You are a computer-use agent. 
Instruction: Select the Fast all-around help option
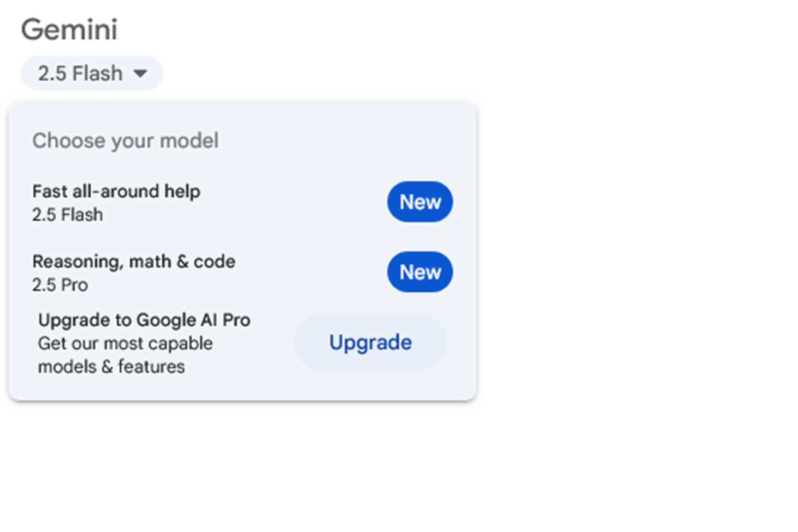116,192
